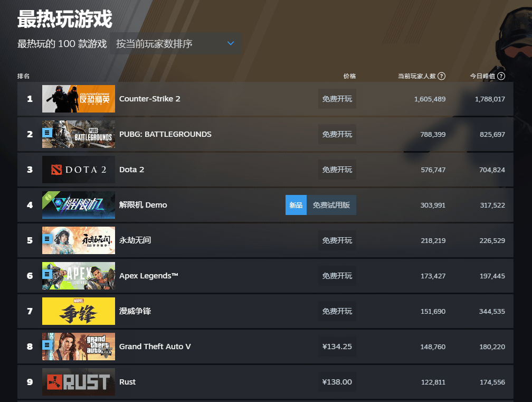The height and width of the screenshot is (402, 532).
Task: Expand the 按当前玩家数排序 sort dropdown
Action: pos(175,43)
